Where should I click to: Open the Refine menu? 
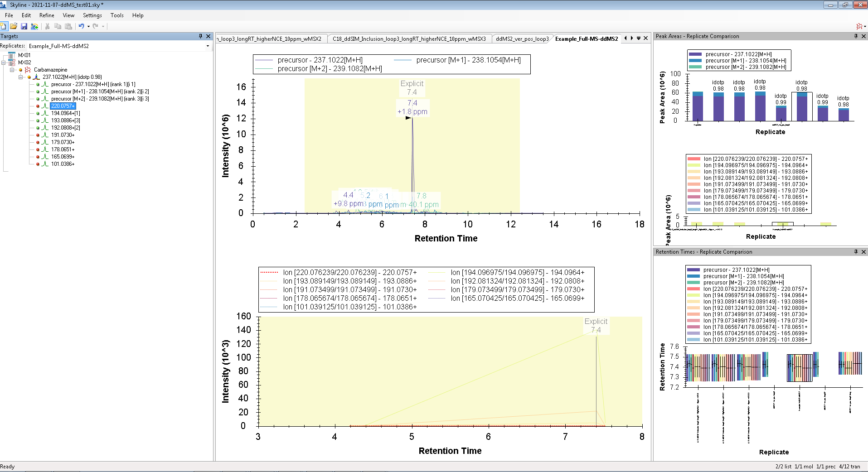pyautogui.click(x=47, y=15)
